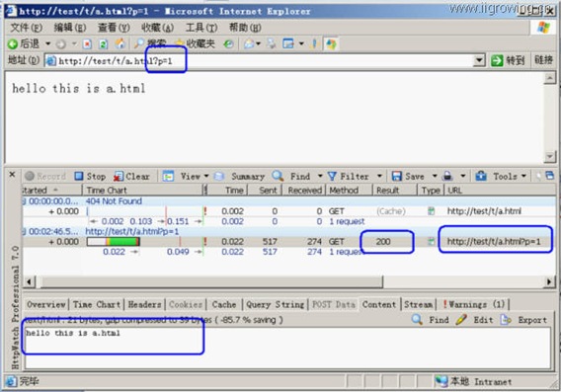Open the 工具(T) menu
Screen dimensions: 561x392
pos(201,28)
